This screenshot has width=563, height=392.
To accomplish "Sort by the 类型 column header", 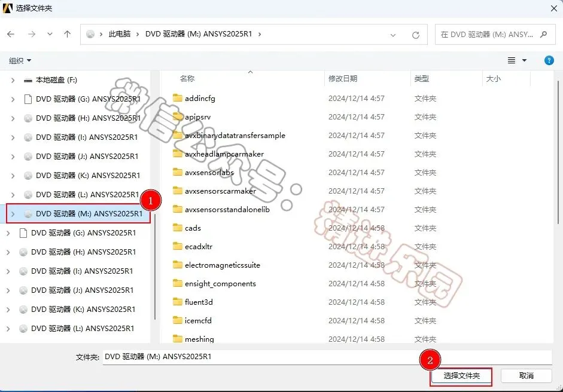I will coord(422,78).
